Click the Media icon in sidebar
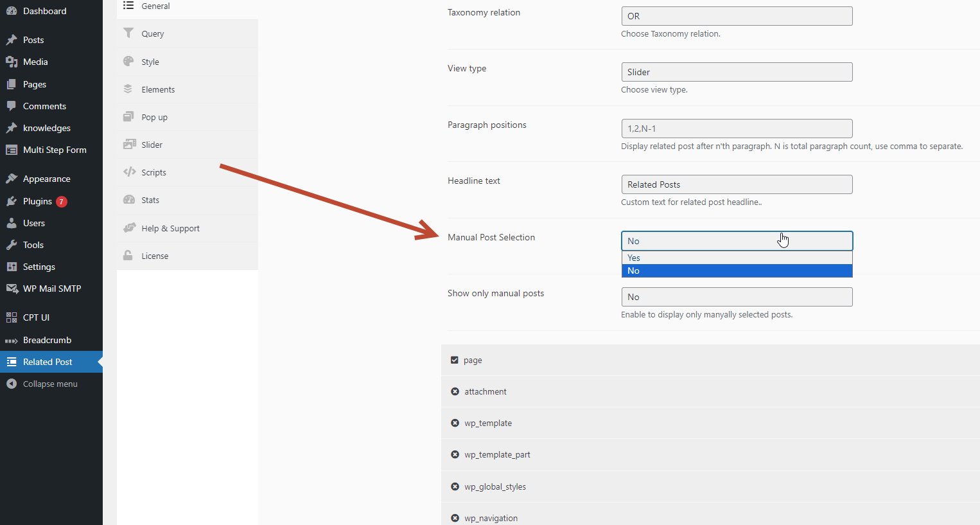Image resolution: width=980 pixels, height=525 pixels. coord(12,62)
